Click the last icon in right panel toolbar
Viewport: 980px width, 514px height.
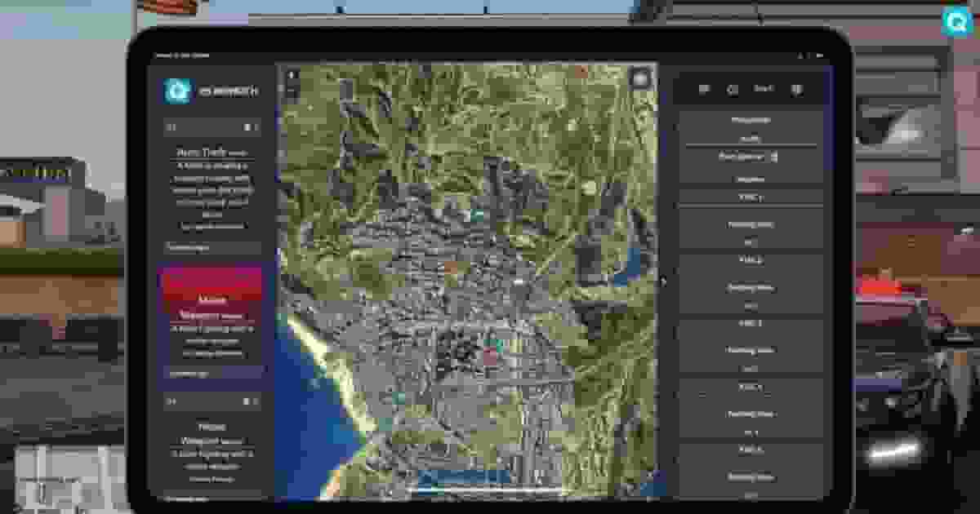click(x=798, y=89)
